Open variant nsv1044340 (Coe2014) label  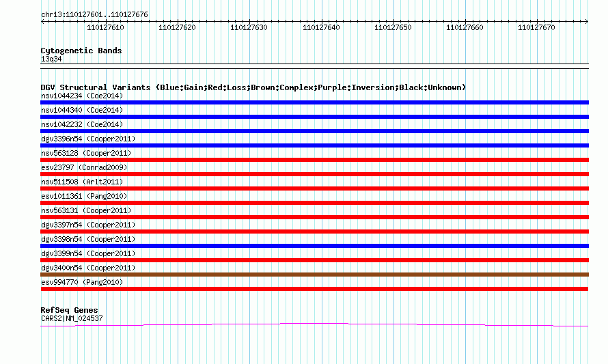click(x=82, y=110)
